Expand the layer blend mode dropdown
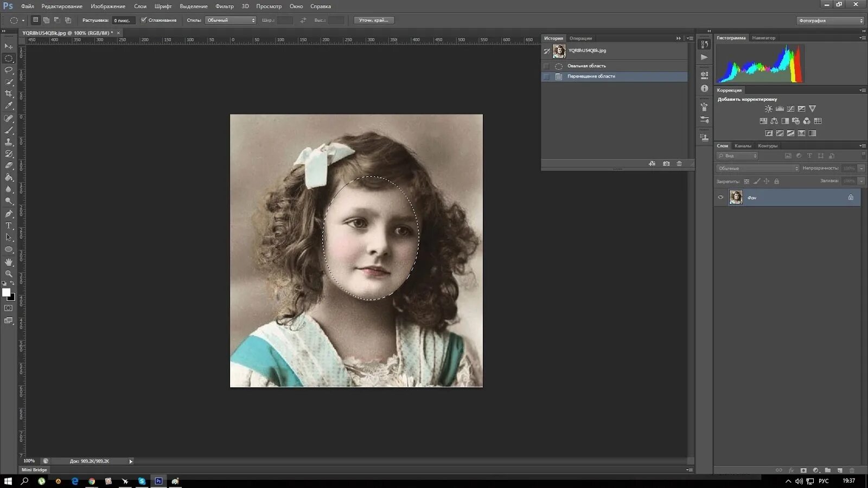Viewport: 868px width, 488px height. (757, 169)
